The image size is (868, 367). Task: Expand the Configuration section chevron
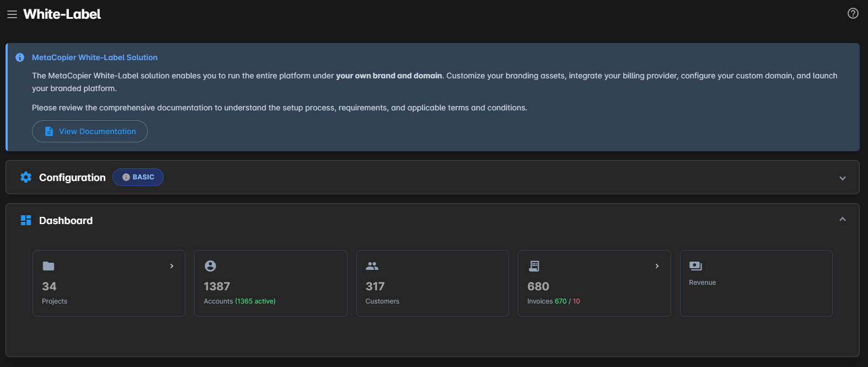click(843, 178)
